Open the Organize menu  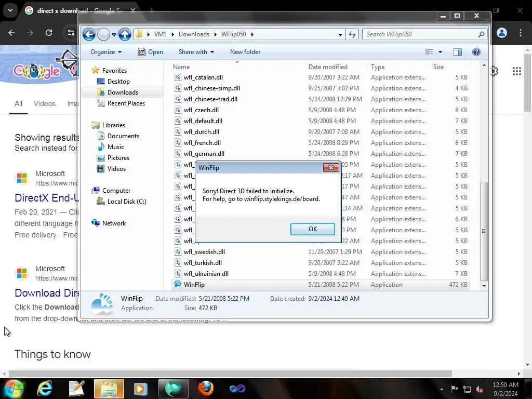coord(106,52)
